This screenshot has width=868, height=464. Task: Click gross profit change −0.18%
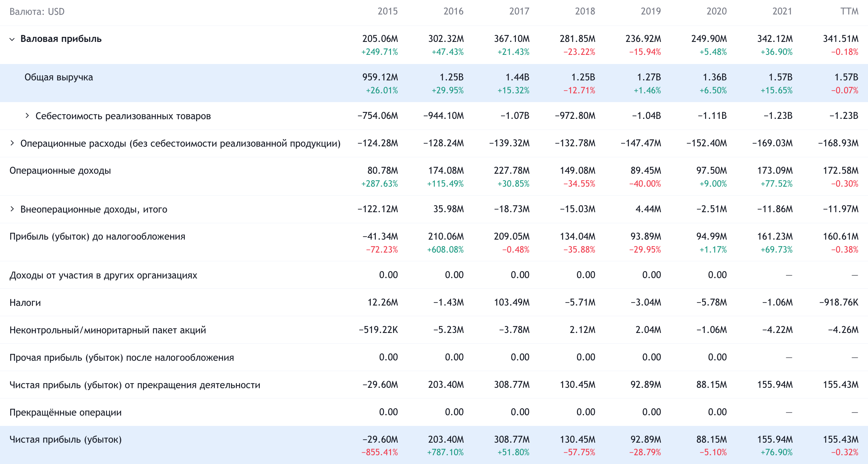coord(845,52)
